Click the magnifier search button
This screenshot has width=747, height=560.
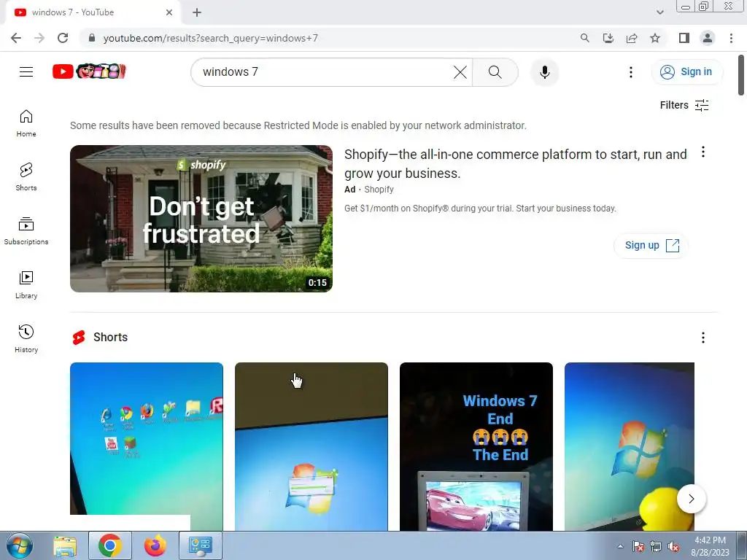click(495, 72)
